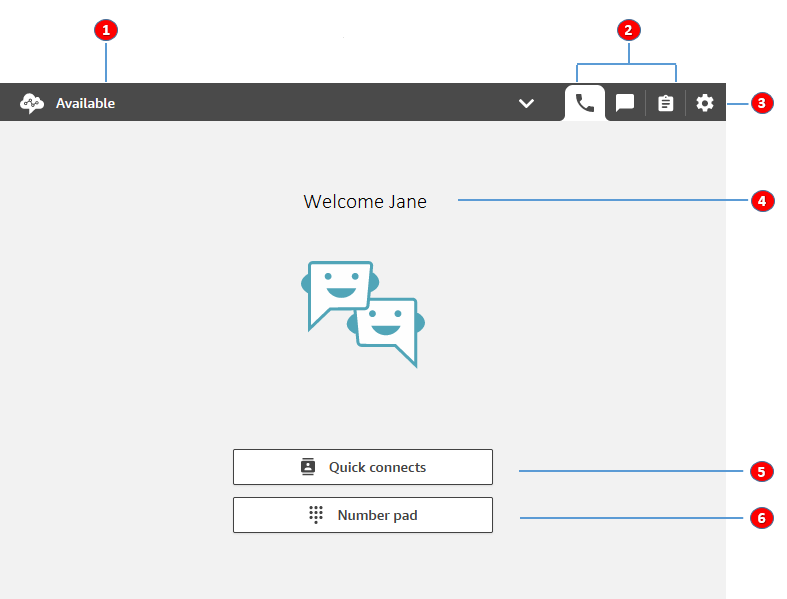Open settings via the gear icon
This screenshot has width=787, height=599.
[705, 103]
